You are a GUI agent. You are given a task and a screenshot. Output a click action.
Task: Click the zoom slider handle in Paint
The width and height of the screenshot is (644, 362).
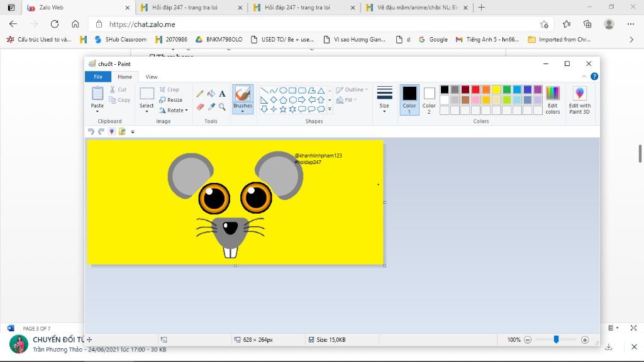coord(556,339)
